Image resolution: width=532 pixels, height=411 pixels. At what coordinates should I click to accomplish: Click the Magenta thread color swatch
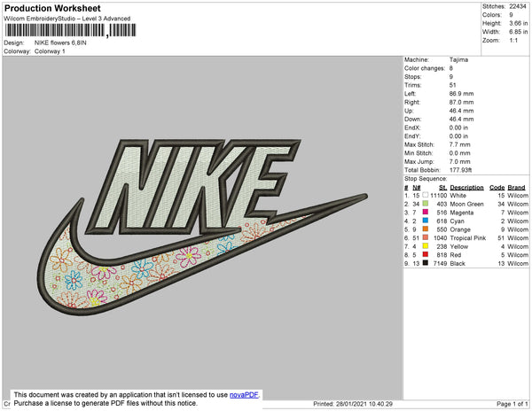click(x=425, y=212)
